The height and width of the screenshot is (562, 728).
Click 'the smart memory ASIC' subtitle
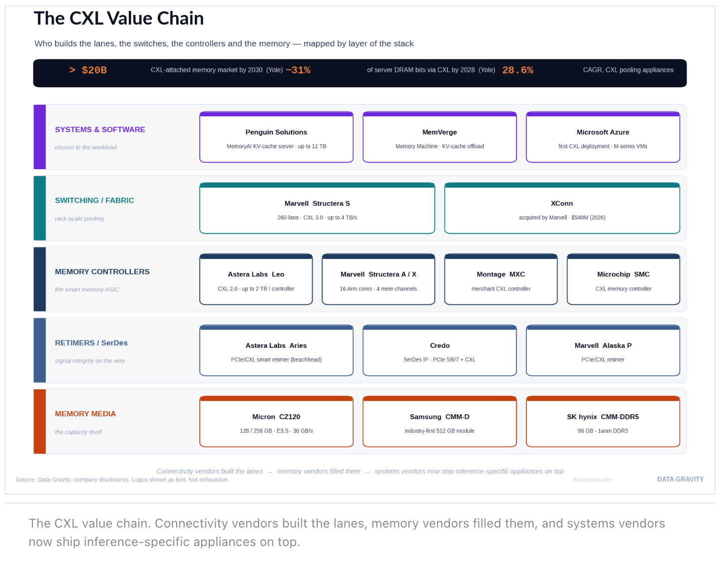coord(87,289)
